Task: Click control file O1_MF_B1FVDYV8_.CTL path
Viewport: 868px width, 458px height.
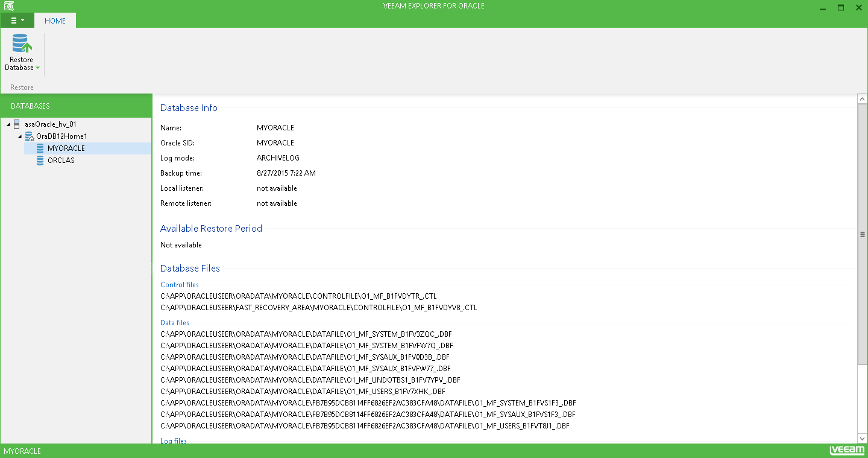Action: [x=319, y=308]
